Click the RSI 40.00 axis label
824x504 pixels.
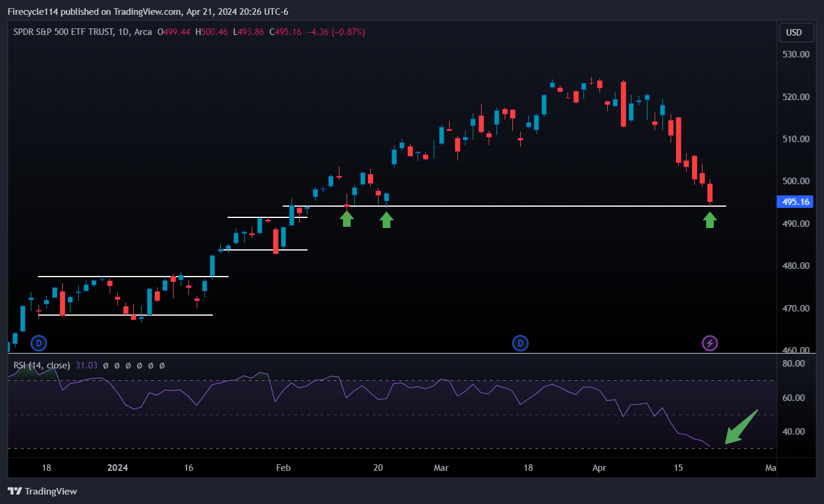click(793, 431)
